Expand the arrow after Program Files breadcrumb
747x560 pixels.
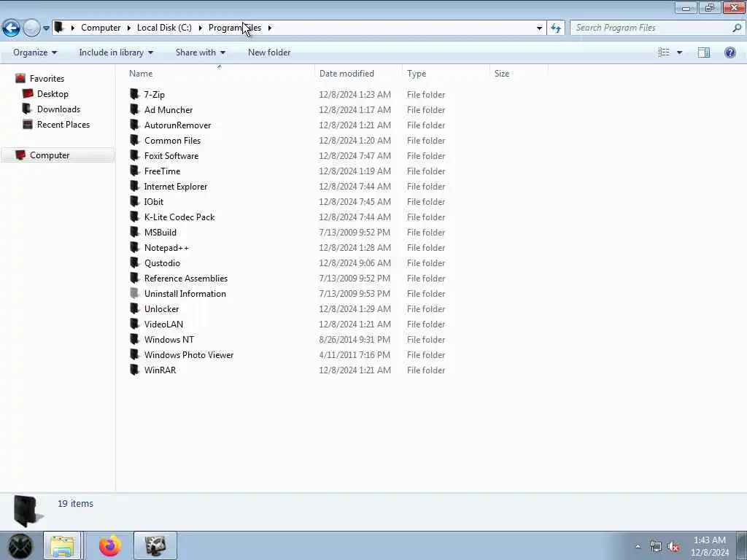pyautogui.click(x=270, y=28)
